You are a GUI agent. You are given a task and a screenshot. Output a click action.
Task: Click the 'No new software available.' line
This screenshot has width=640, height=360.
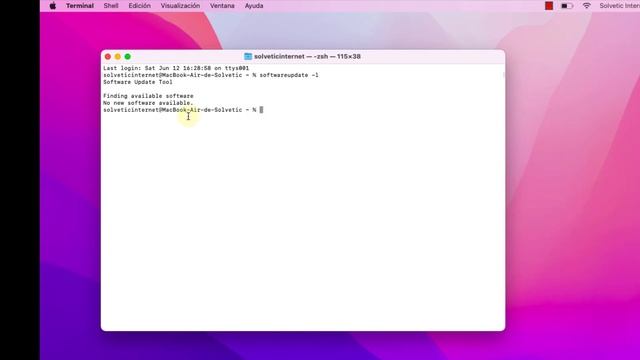pos(148,103)
